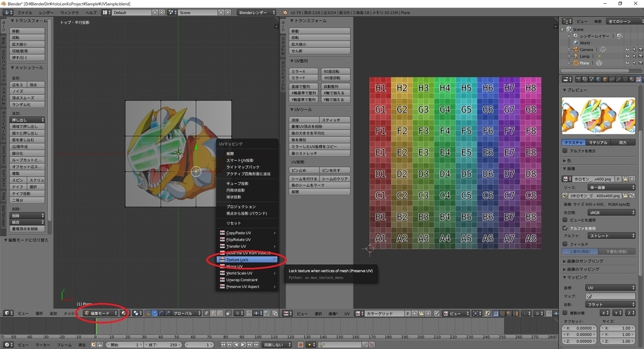Select the World item in the outliner
The height and width of the screenshot is (349, 644).
(584, 43)
